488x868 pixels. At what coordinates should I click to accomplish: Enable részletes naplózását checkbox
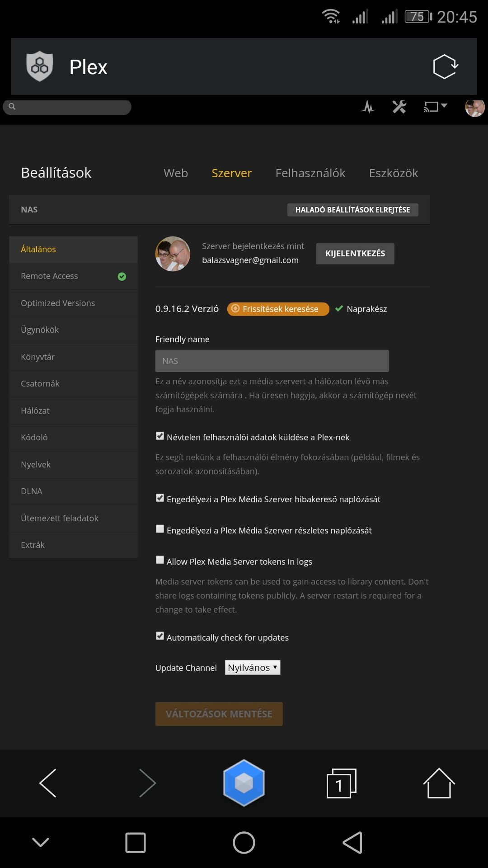click(x=160, y=529)
